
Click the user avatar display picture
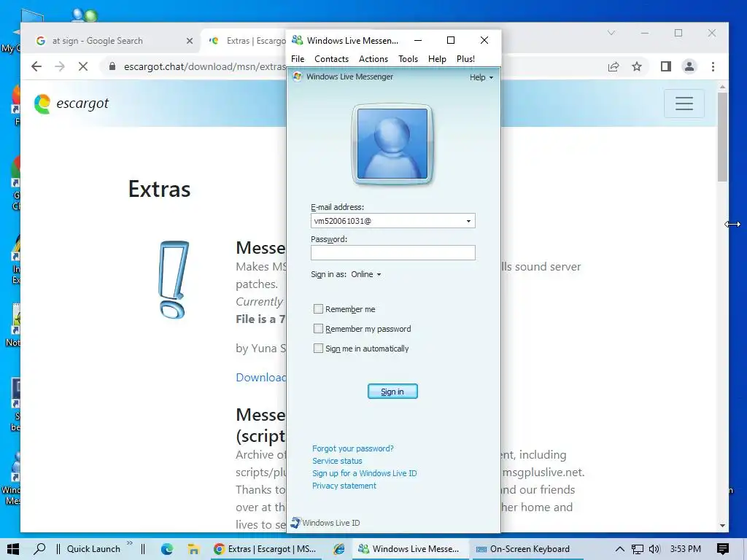[392, 144]
